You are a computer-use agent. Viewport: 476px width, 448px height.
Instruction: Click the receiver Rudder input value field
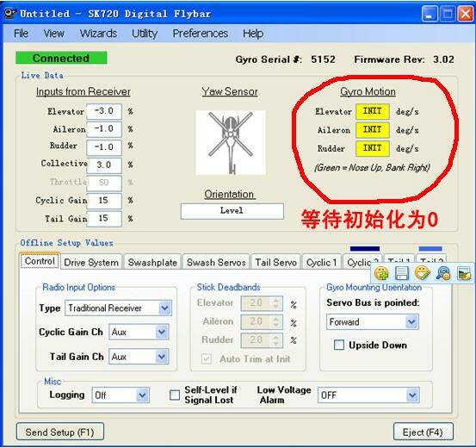tap(104, 147)
